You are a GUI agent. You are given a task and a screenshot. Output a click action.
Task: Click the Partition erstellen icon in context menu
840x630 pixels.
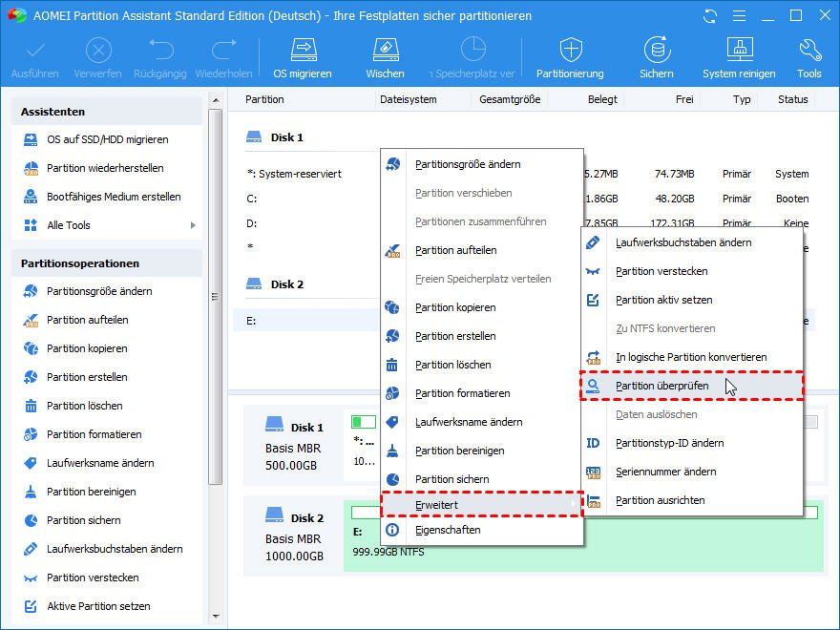click(x=392, y=336)
